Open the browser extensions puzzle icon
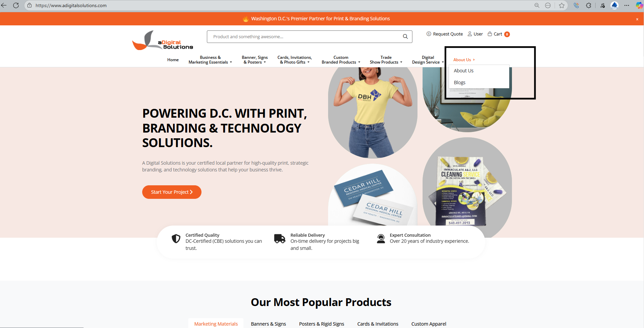 coord(589,5)
